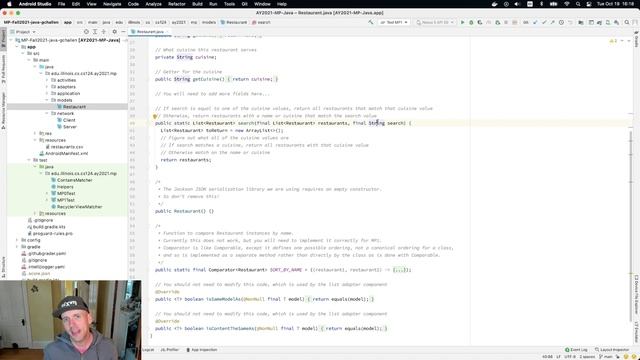
Task: Click the collapse all icon in Project panel
Action: tap(104, 31)
